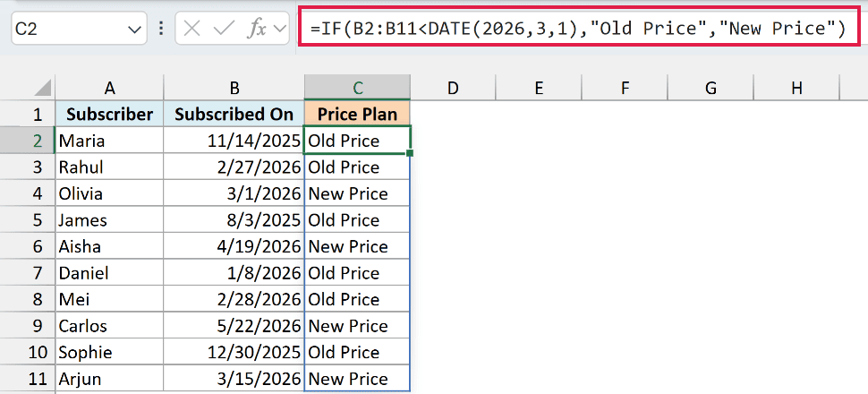
Task: Click the cell containing James
Action: coord(109,220)
